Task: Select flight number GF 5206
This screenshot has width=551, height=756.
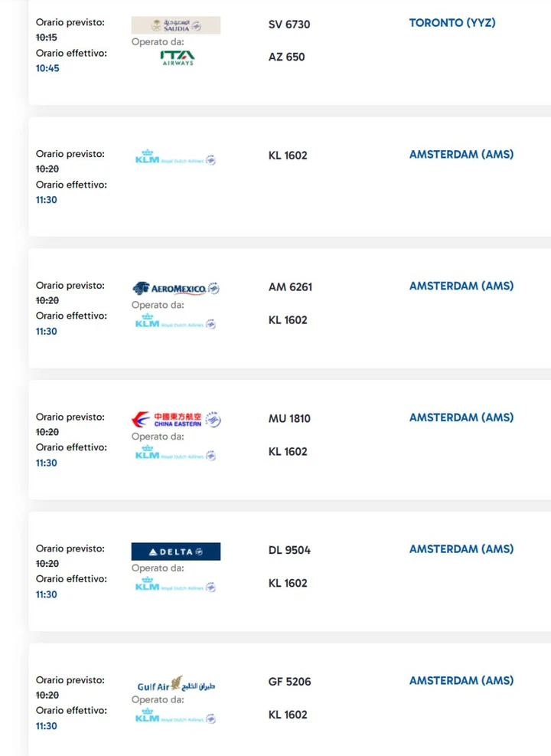Action: (289, 682)
